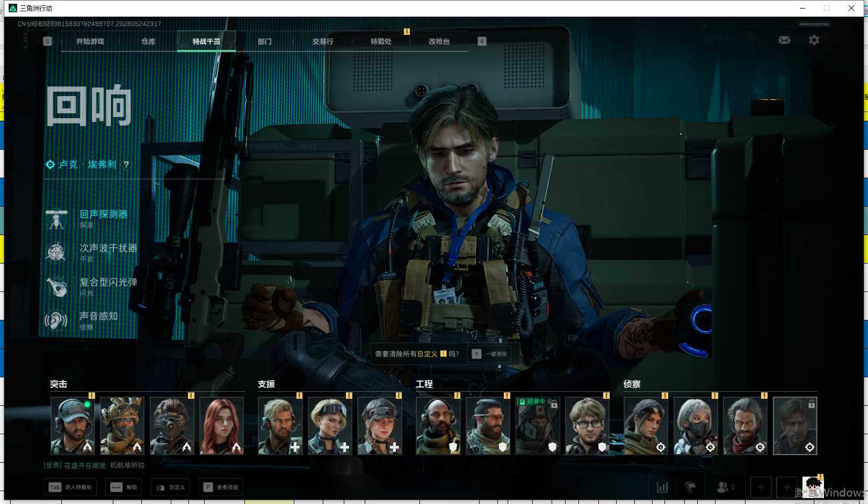The height and width of the screenshot is (504, 868).
Task: Click the 突击 class heading
Action: pos(59,384)
